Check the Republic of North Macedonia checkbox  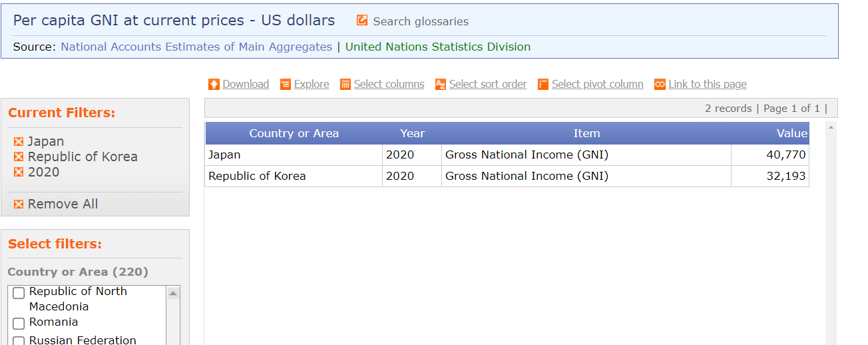pos(19,293)
